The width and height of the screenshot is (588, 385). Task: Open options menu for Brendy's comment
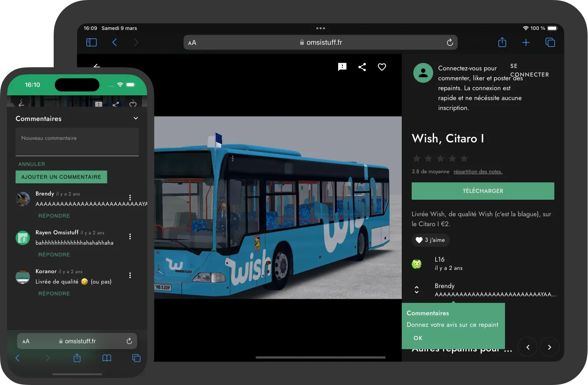(130, 198)
